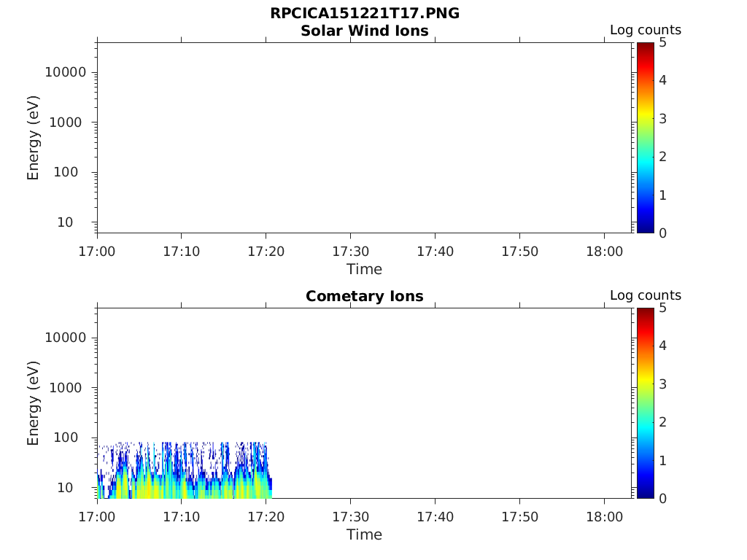Click the Log counts label above bottom colorbar
747x560 pixels.
pyautogui.click(x=646, y=295)
